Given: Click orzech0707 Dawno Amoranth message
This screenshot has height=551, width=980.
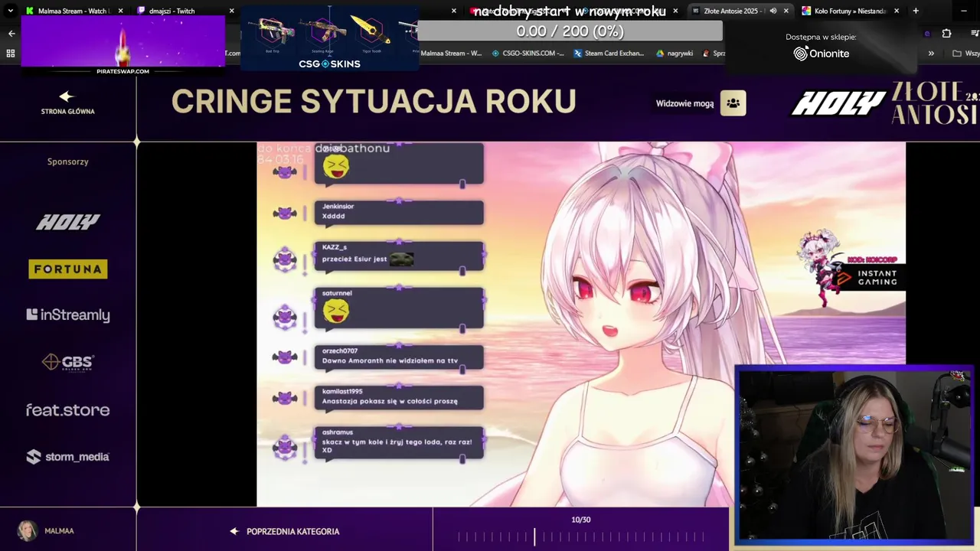Looking at the screenshot, I should [399, 357].
